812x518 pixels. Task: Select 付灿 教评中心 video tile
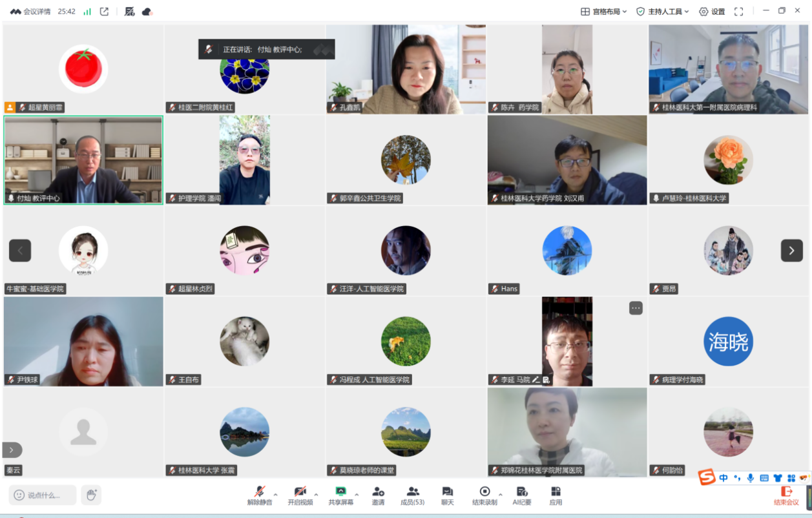[83, 160]
